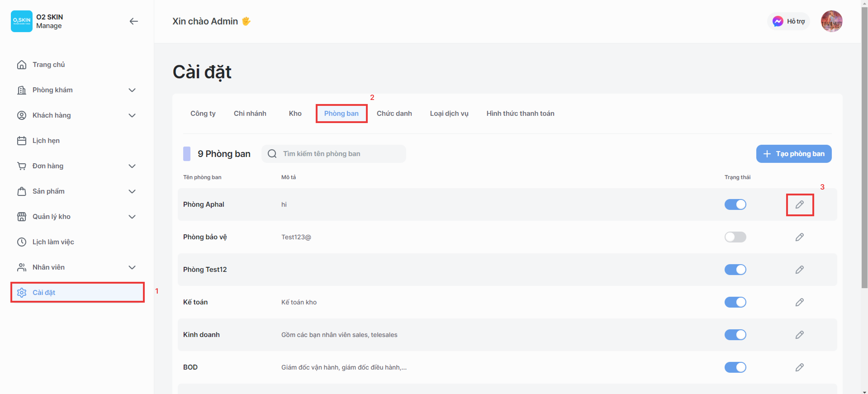Image resolution: width=868 pixels, height=394 pixels.
Task: Turn off Kinh doanh status toggle
Action: (x=735, y=335)
